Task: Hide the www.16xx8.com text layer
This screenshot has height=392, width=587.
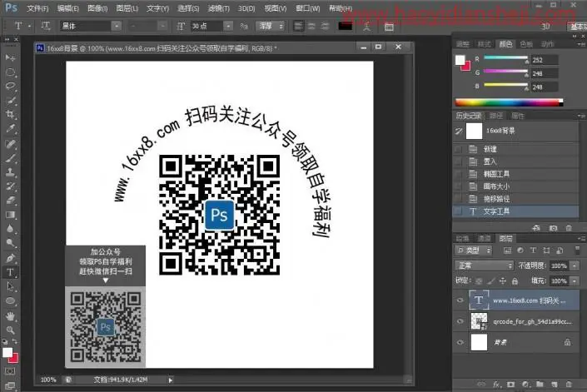Action: (460, 300)
